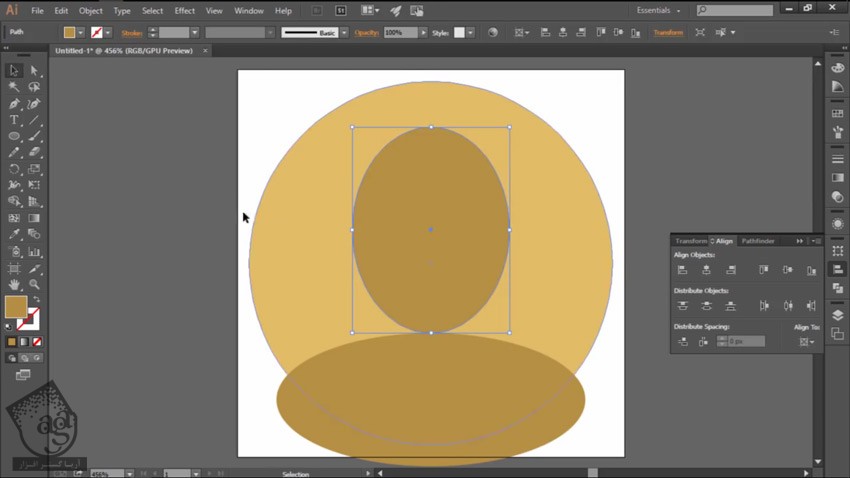Screen dimensions: 850x478
Task: Toggle Draw Normal mode
Action: 11,358
